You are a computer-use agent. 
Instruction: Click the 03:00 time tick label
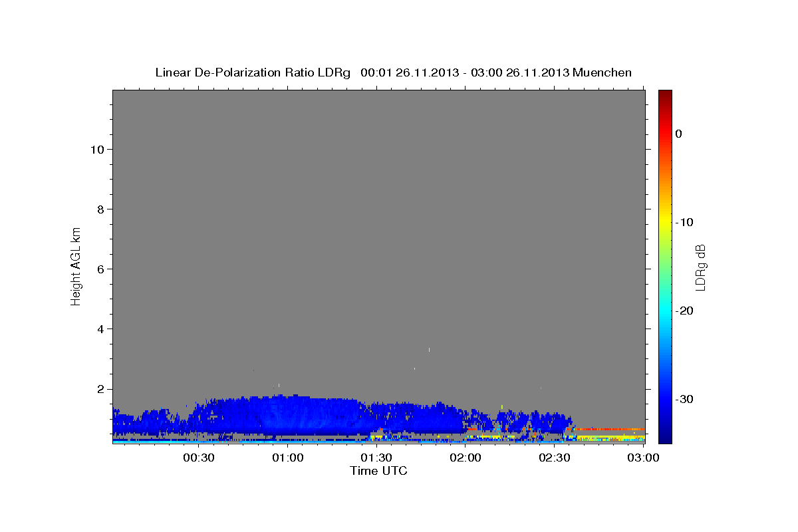tap(643, 458)
